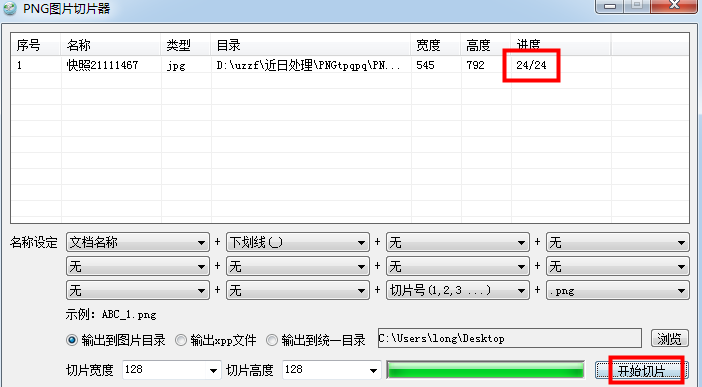Open the 下划线(_) dropdown
Viewport: 702px width, 387px height.
click(298, 242)
